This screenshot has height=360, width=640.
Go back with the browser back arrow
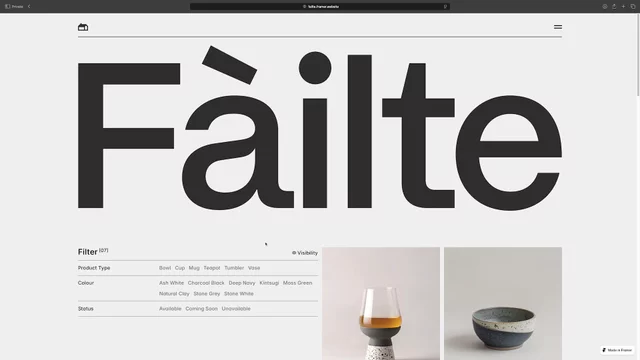point(29,7)
